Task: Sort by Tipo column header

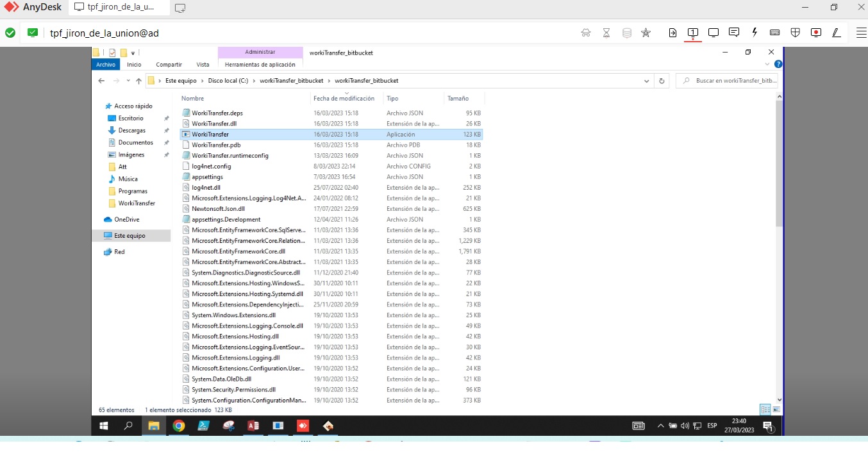Action: (392, 98)
